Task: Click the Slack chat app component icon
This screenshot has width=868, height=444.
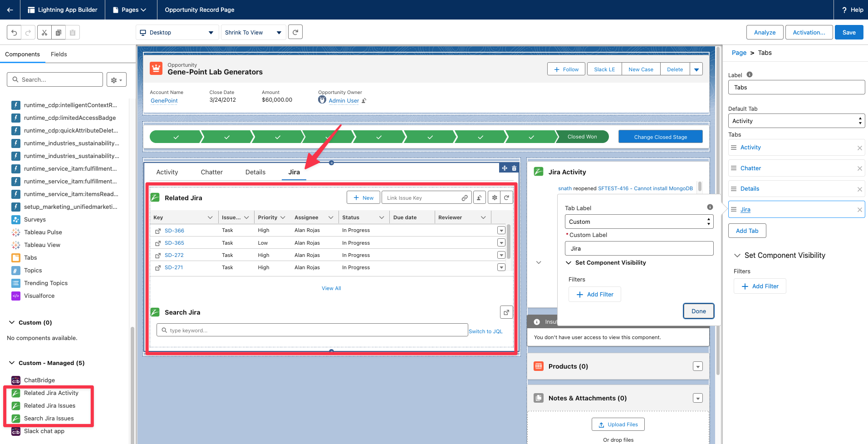Action: (16, 431)
